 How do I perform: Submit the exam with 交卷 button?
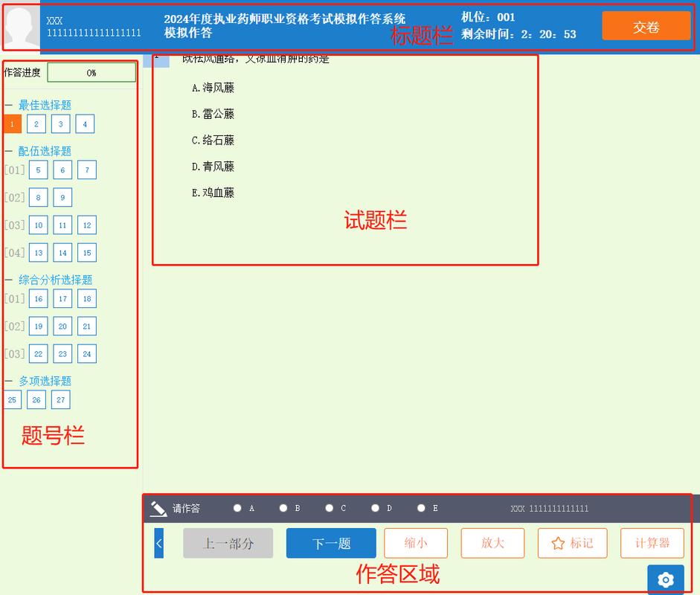pyautogui.click(x=646, y=26)
